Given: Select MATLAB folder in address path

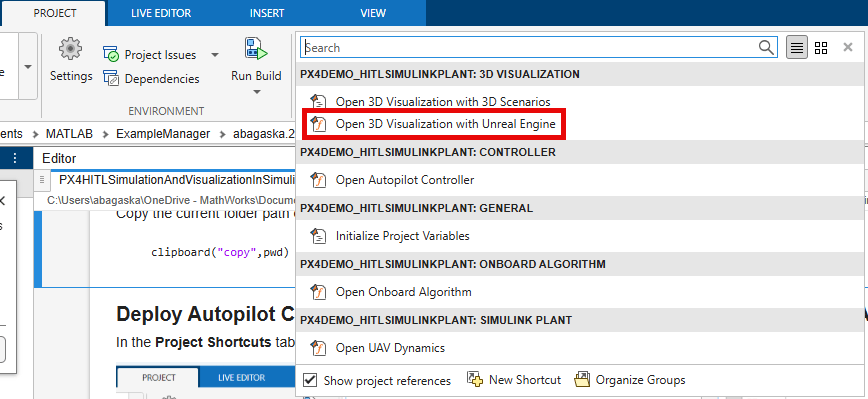Looking at the screenshot, I should (69, 133).
